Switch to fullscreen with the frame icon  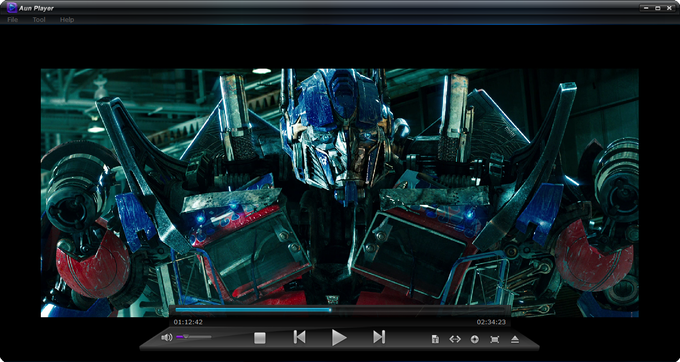pos(494,339)
